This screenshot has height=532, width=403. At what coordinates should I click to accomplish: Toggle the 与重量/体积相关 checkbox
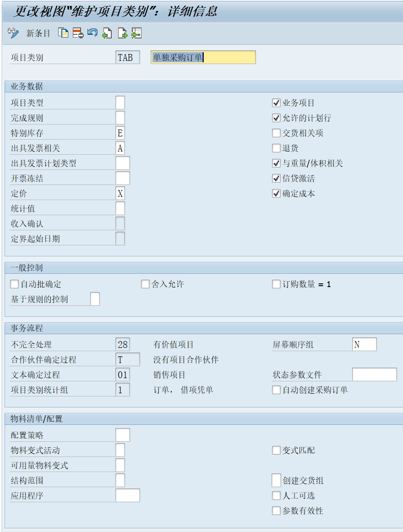pos(276,163)
